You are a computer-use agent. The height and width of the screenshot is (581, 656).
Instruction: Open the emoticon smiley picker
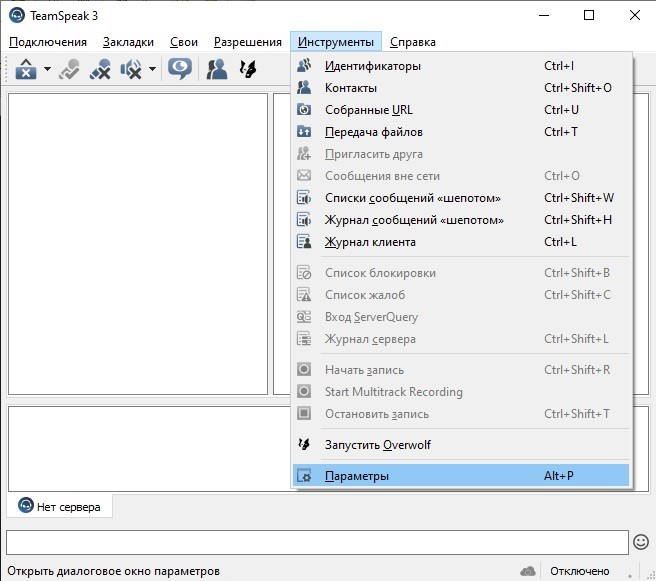click(641, 542)
